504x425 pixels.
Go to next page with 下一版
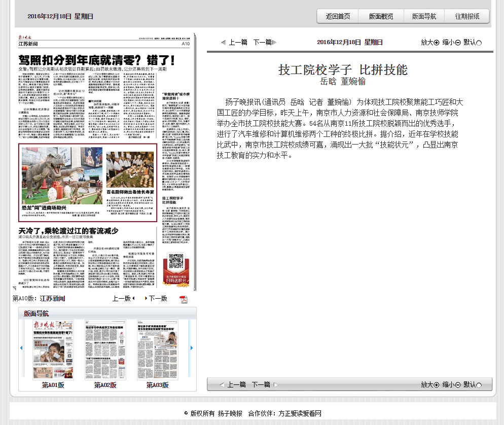click(x=157, y=299)
